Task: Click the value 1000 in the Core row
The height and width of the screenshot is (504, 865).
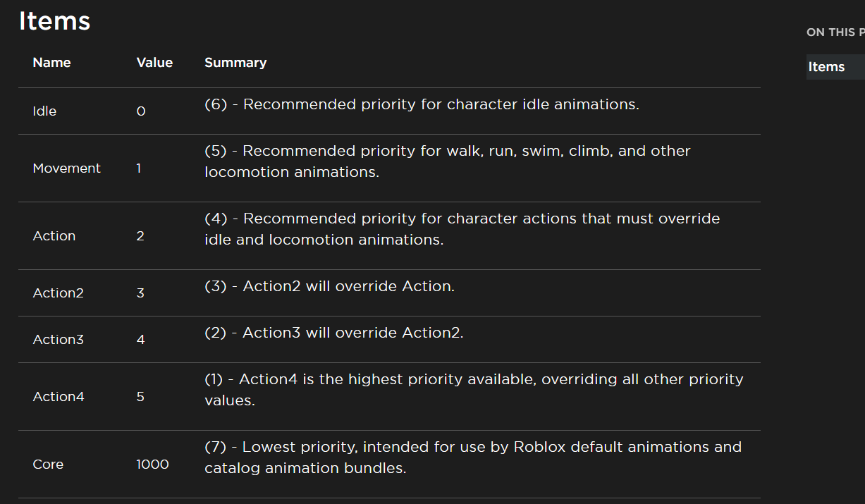Action: [x=152, y=465]
